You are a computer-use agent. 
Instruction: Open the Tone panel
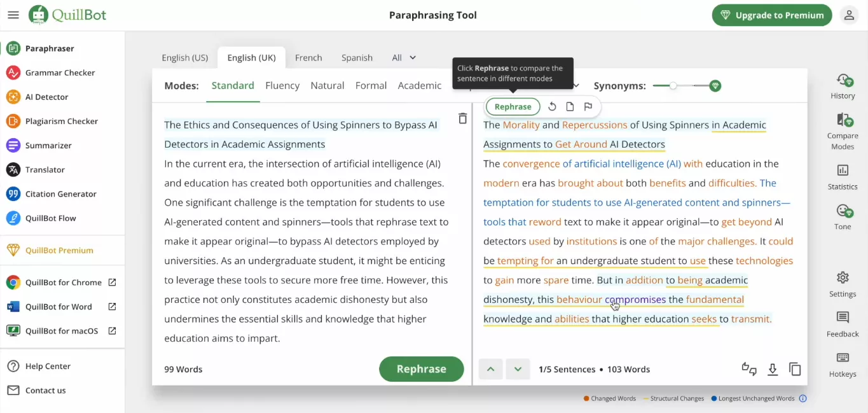(842, 216)
